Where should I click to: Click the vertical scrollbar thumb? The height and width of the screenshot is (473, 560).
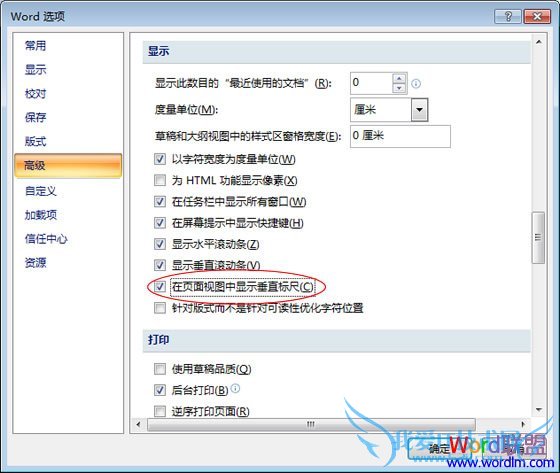click(539, 238)
